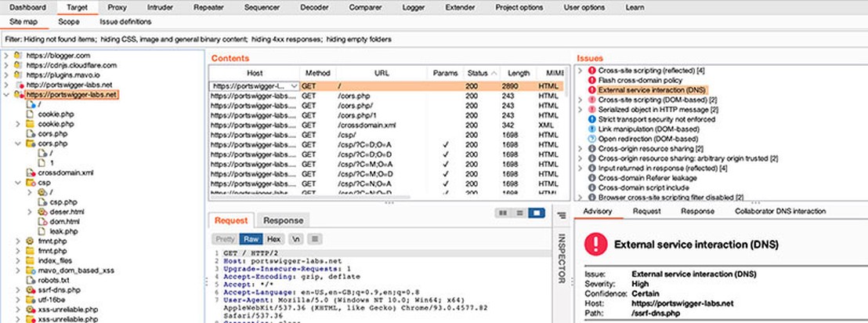The width and height of the screenshot is (868, 323).
Task: Click the http://portswigger-labs.net host icon
Action: coord(20,85)
